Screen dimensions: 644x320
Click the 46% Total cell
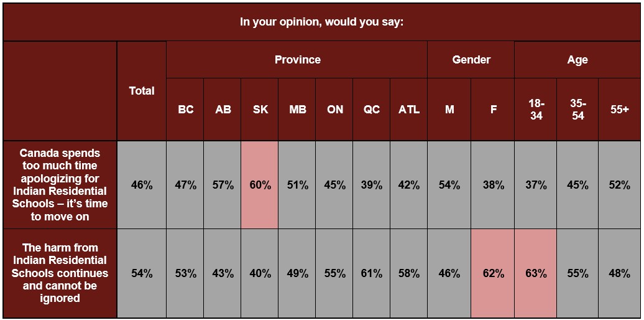pos(142,185)
